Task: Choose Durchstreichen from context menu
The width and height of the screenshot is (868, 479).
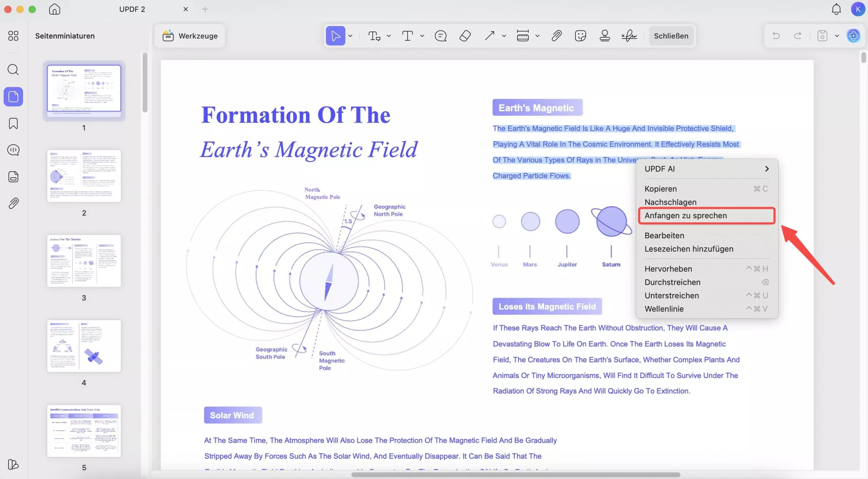Action: click(707, 282)
